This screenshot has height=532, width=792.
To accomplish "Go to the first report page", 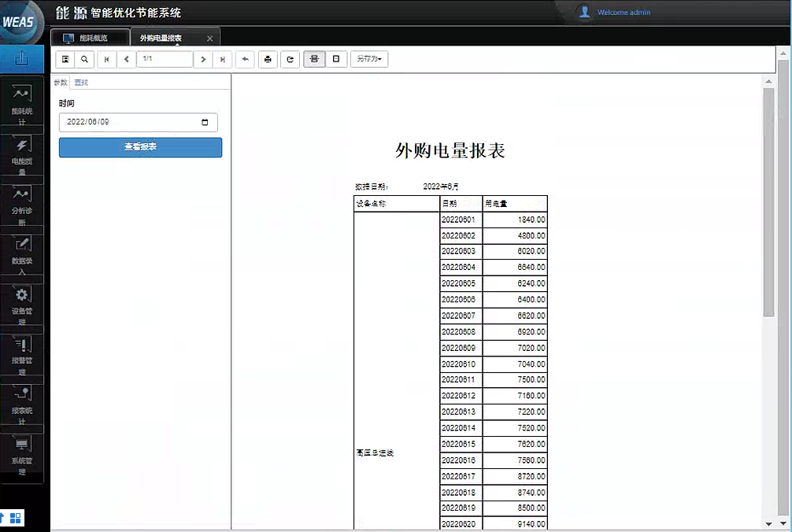I will [x=106, y=59].
